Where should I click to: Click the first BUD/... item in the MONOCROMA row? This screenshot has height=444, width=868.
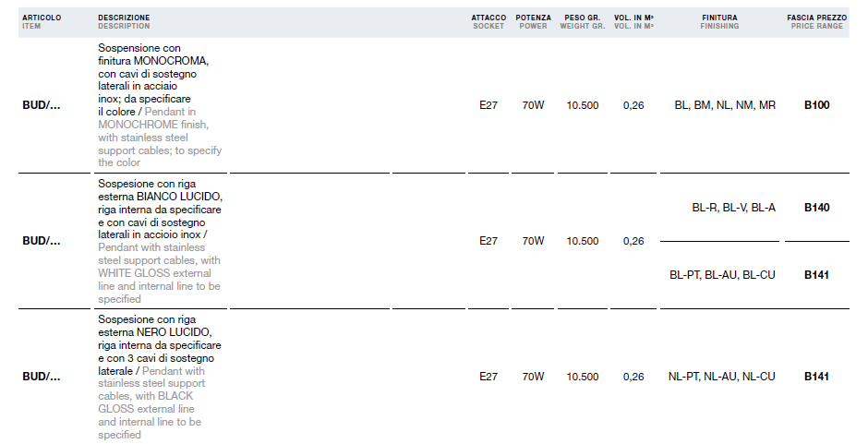click(x=42, y=105)
